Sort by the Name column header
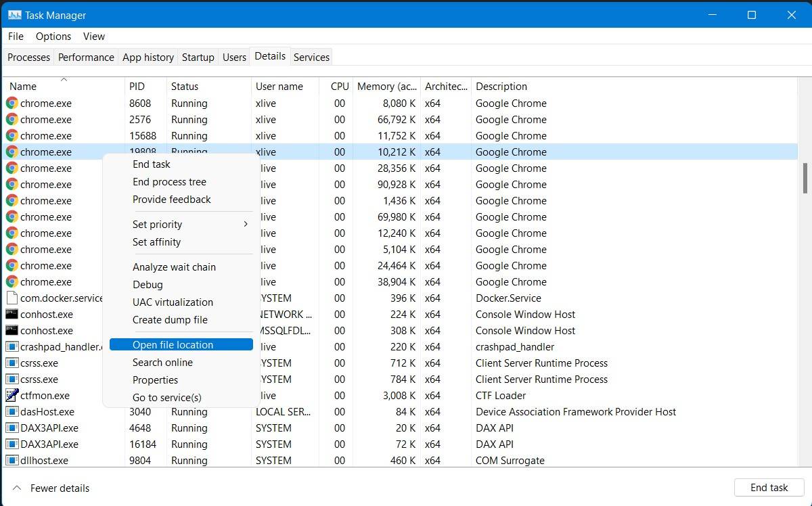The height and width of the screenshot is (506, 812). (23, 87)
